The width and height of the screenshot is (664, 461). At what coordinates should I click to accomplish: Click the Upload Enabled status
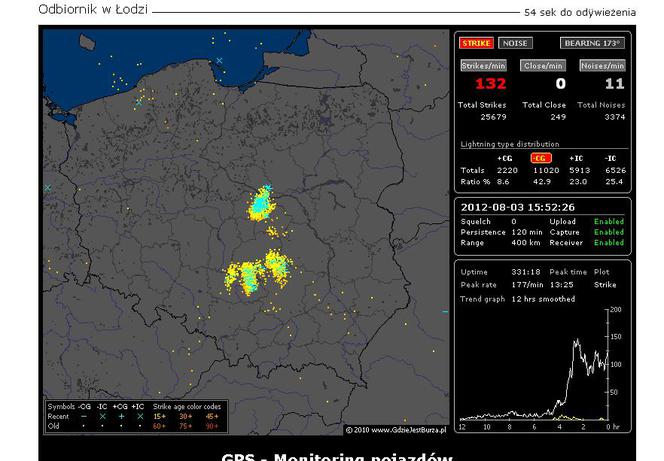[609, 221]
